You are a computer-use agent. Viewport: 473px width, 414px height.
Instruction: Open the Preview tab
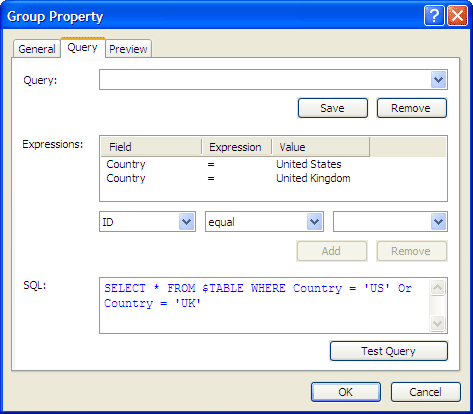(128, 49)
